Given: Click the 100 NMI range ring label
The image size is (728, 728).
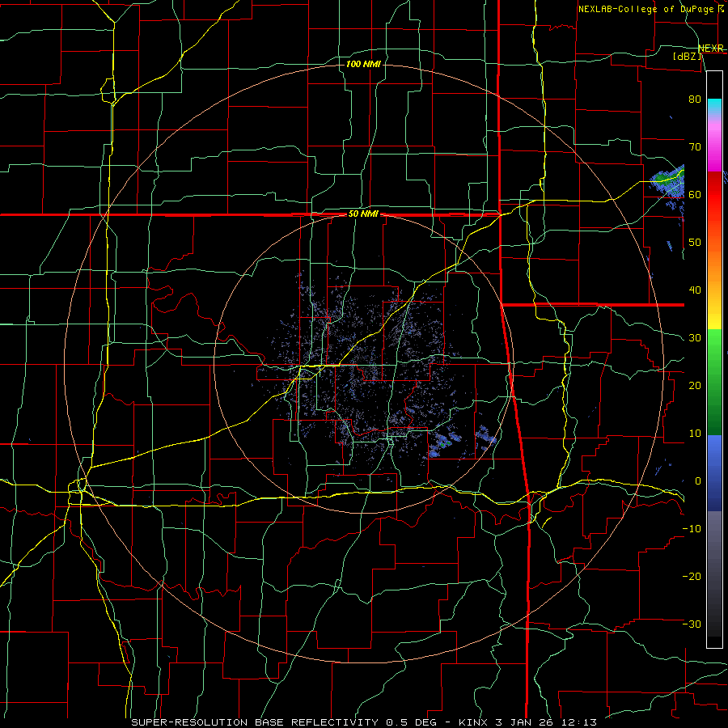Looking at the screenshot, I should coord(363,64).
